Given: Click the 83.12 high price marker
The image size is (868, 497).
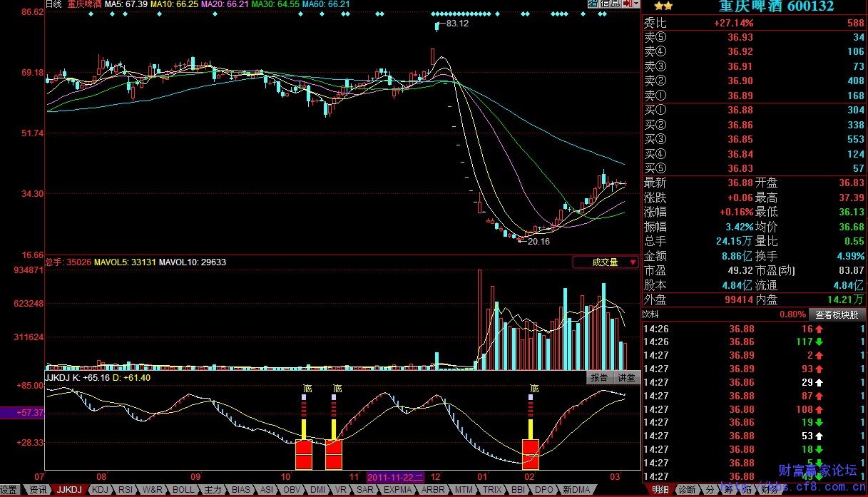Looking at the screenshot, I should coord(456,24).
